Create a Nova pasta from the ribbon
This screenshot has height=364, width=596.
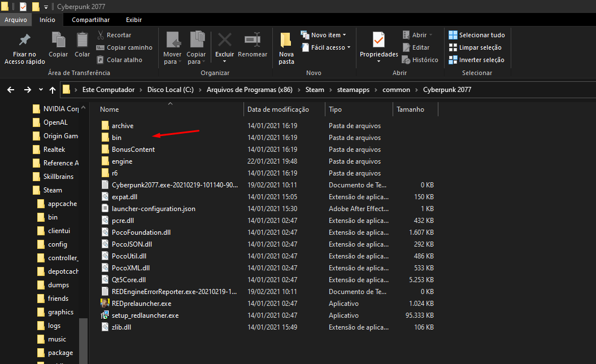[x=286, y=48]
